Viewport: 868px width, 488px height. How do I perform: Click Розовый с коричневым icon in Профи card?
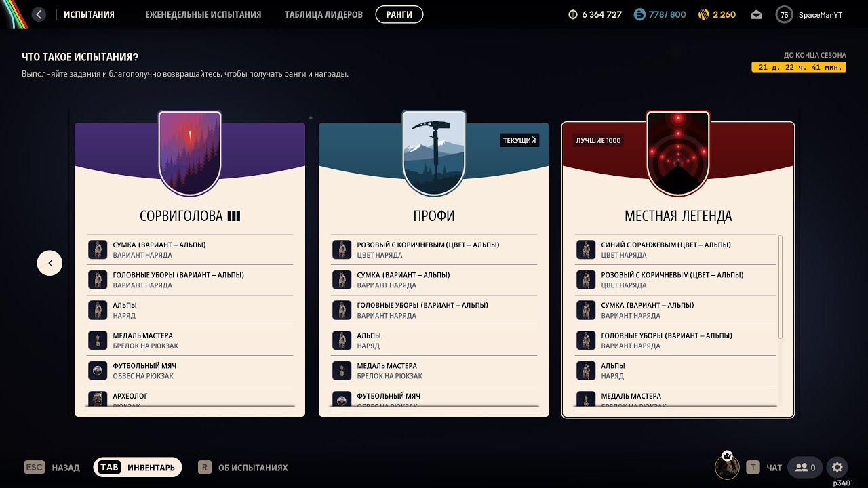tap(342, 249)
